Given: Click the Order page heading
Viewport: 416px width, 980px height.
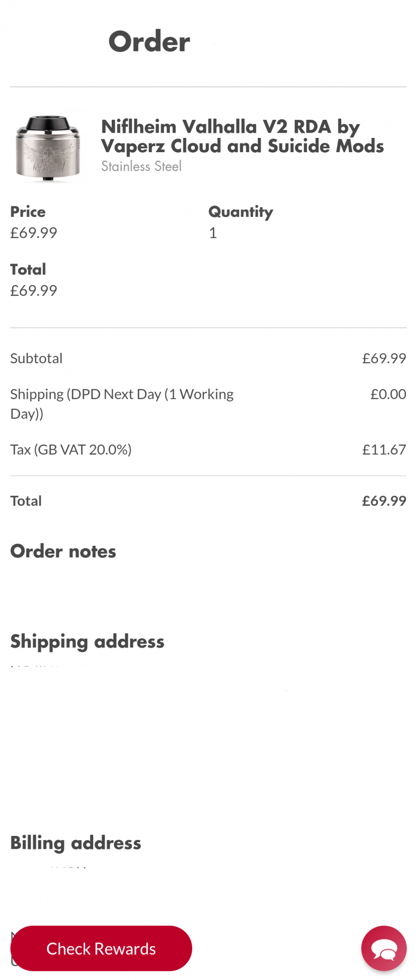Looking at the screenshot, I should tap(149, 41).
